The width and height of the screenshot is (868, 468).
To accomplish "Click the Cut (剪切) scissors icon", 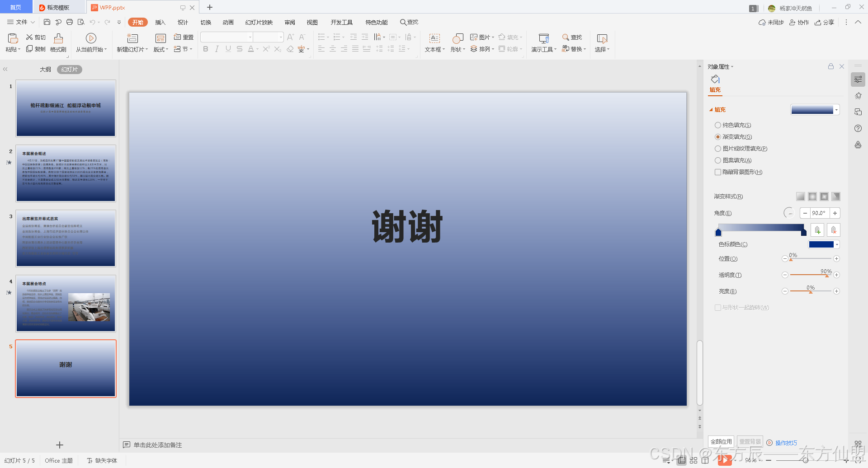I will [29, 37].
